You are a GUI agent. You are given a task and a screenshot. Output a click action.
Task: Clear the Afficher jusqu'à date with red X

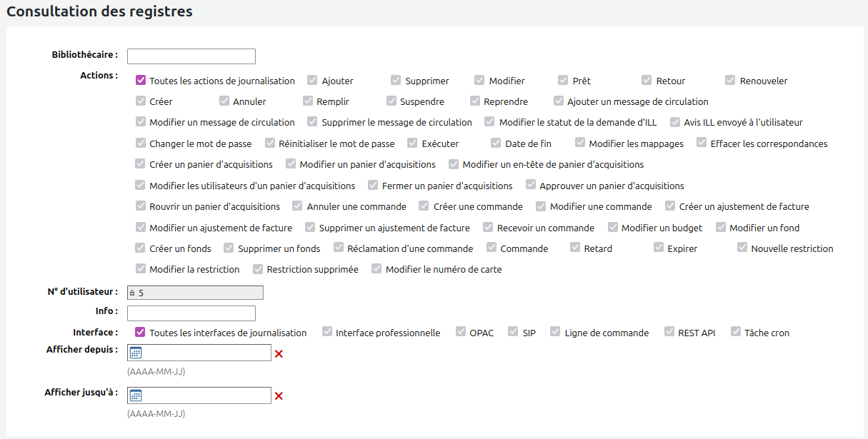pyautogui.click(x=279, y=396)
